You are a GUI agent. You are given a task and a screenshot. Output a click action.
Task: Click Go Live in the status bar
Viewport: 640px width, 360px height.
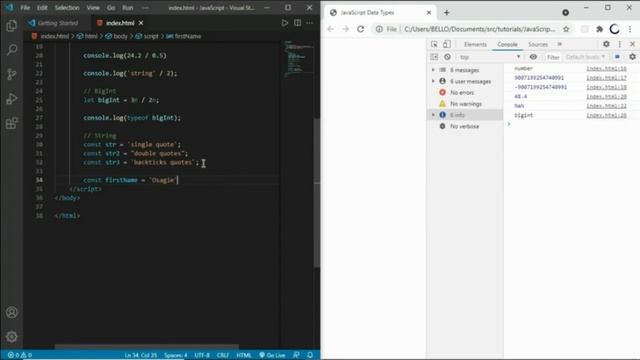click(x=272, y=355)
